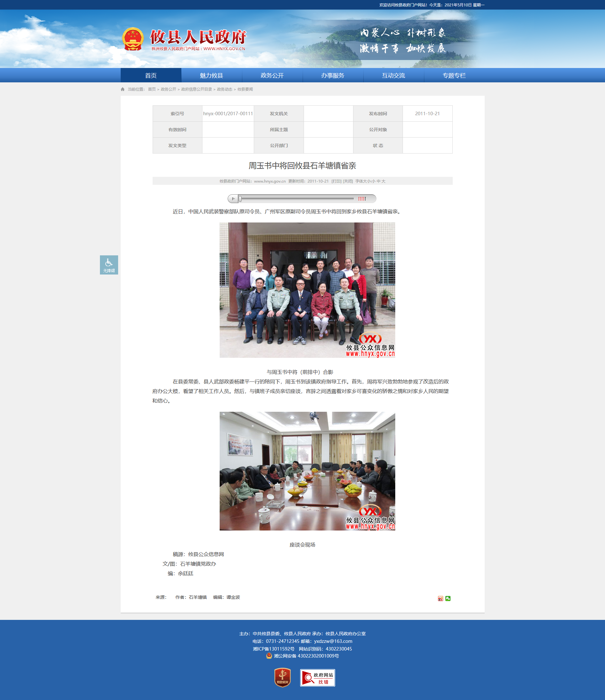Click the breadcrumb home icon
The width and height of the screenshot is (605, 700).
[x=122, y=89]
